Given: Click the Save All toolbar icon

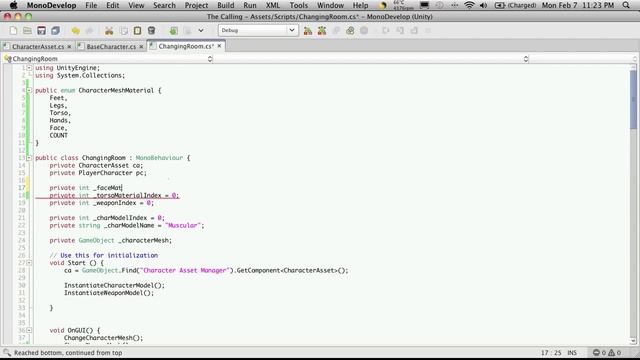Looking at the screenshot, I should 55,31.
